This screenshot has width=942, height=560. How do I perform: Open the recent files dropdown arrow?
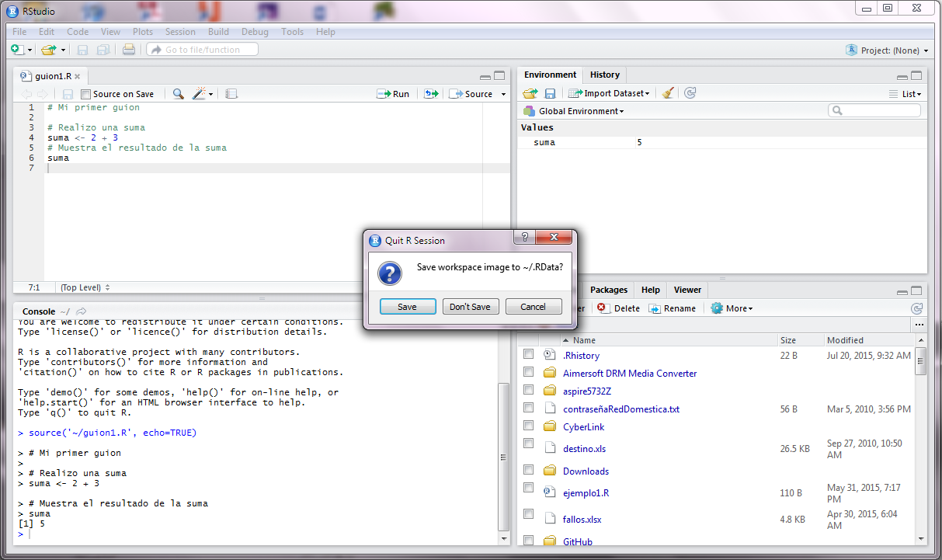[63, 50]
